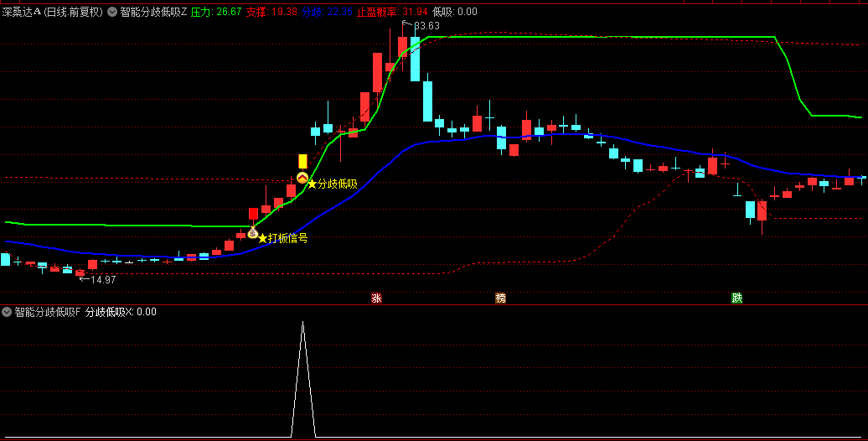Image resolution: width=868 pixels, height=441 pixels.
Task: Click the 分歧低吸 star label
Action: click(x=332, y=184)
